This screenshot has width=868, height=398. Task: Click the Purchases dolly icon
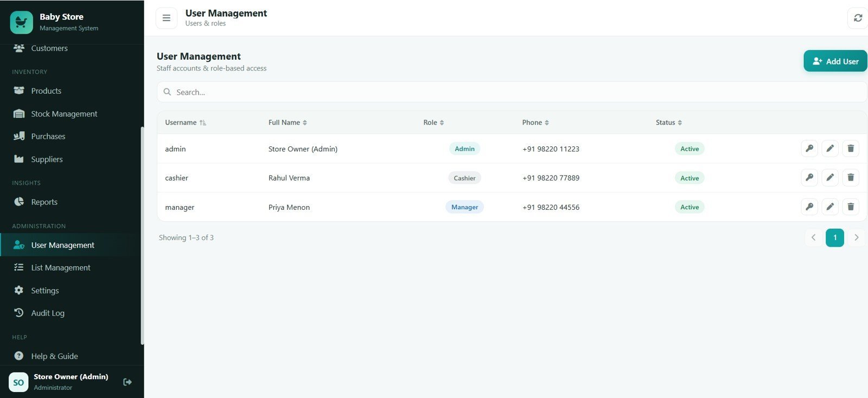(x=19, y=136)
